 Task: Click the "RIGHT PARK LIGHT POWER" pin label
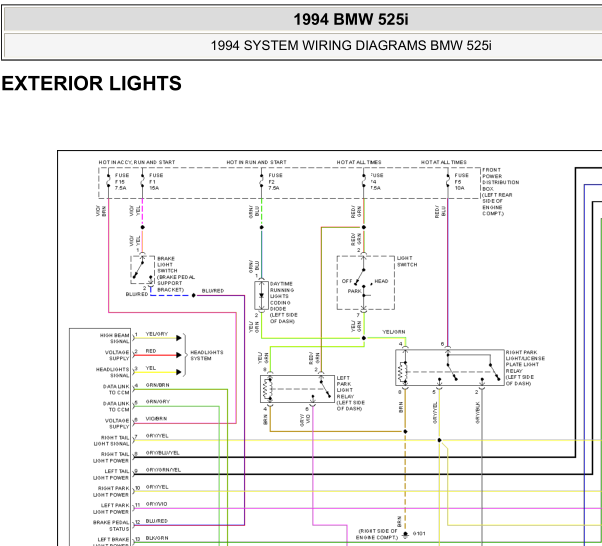[x=111, y=491]
